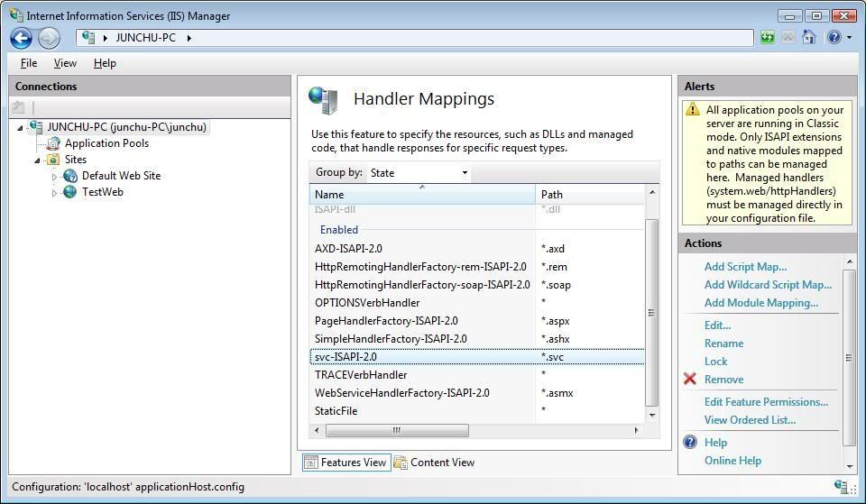The image size is (866, 504).
Task: Sort list by Path column header
Action: coord(589,195)
